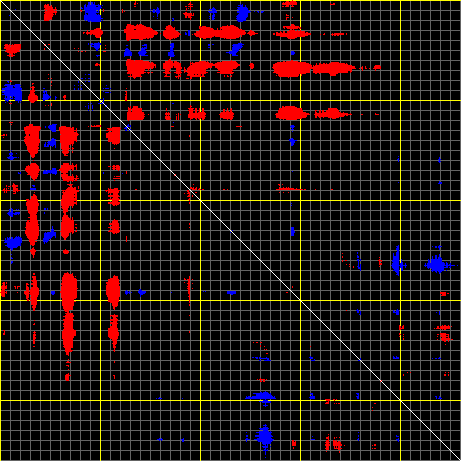Click the small blue dash in the lower-center area
The height and width of the screenshot is (461, 461).
pos(232,293)
